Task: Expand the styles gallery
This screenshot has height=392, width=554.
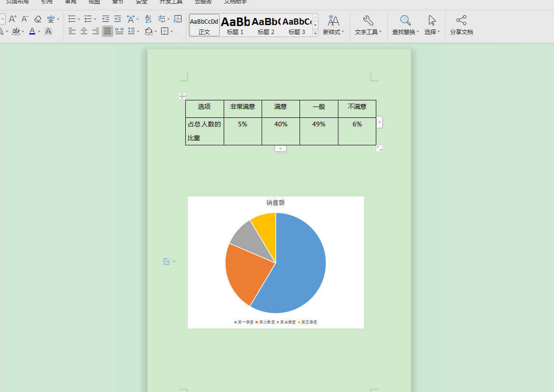Action: point(315,33)
